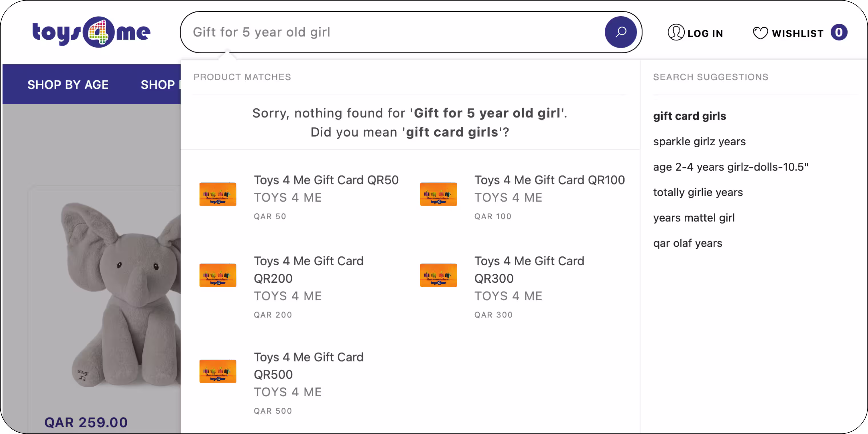
Task: Click TOYS 4 ME brand under QR100 card
Action: click(508, 198)
